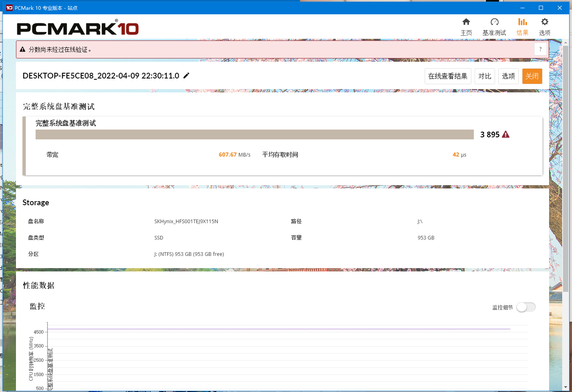Open the 主页 home icon
The height and width of the screenshot is (392, 572).
click(x=466, y=22)
